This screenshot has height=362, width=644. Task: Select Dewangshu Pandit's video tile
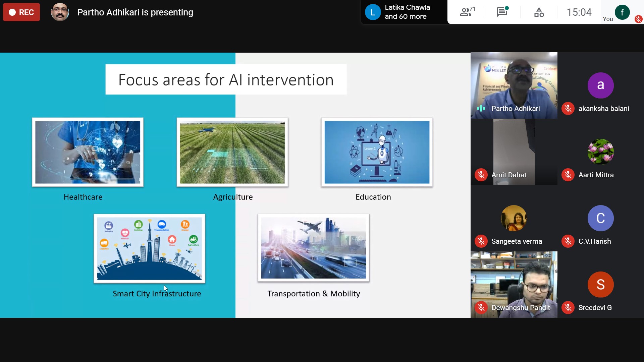click(514, 285)
